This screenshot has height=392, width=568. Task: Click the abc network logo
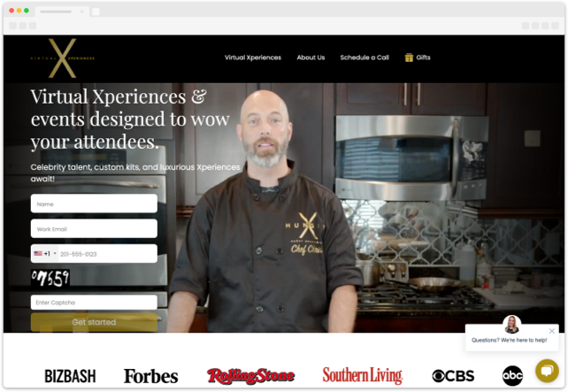pyautogui.click(x=513, y=375)
